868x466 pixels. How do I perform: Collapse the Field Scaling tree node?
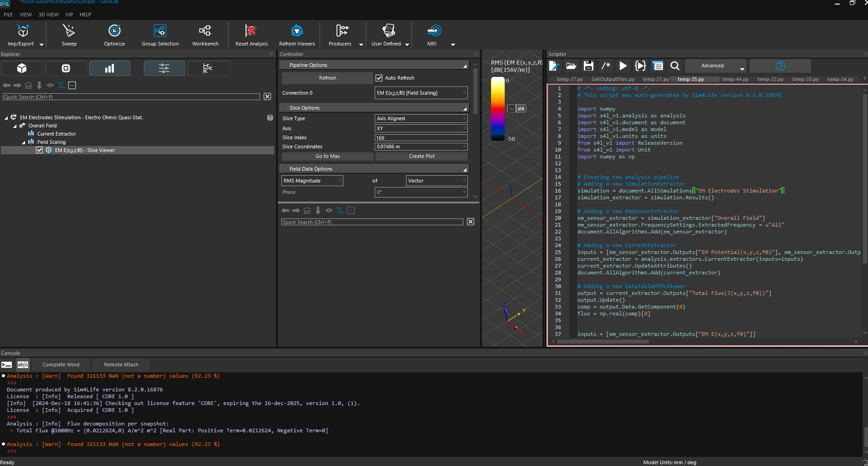click(24, 142)
